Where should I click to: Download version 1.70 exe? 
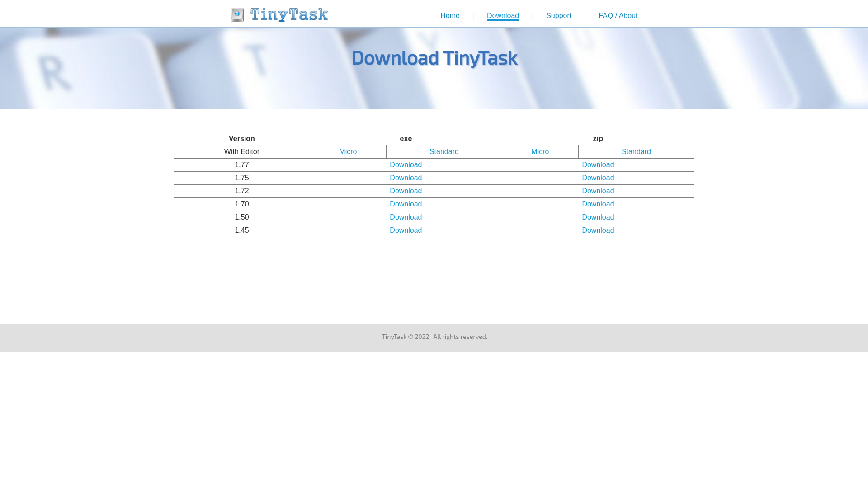coord(406,204)
